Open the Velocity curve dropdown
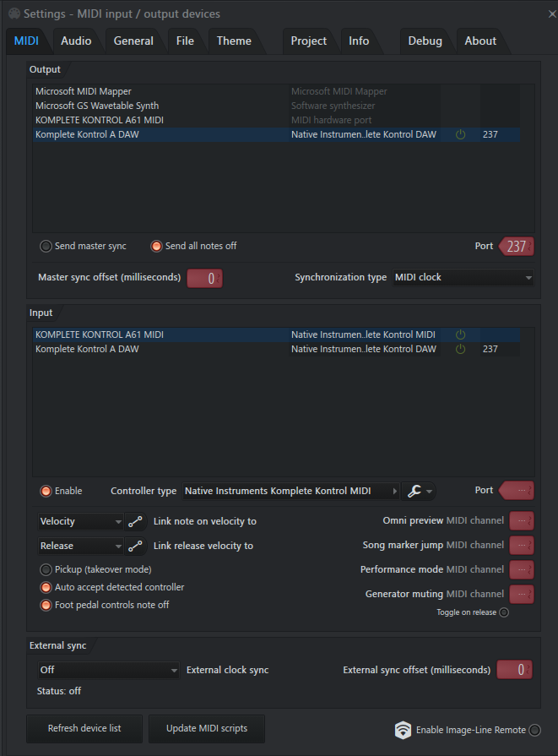This screenshot has height=756, width=558. [x=80, y=521]
